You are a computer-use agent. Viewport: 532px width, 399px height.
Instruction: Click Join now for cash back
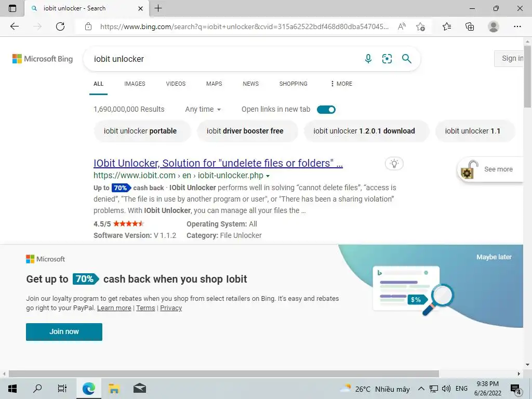click(x=64, y=332)
